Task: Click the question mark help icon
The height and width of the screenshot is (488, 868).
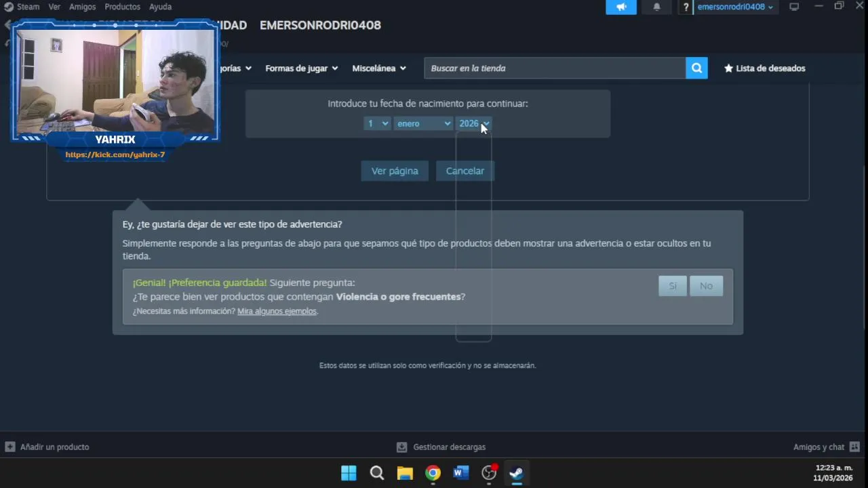Action: point(686,7)
